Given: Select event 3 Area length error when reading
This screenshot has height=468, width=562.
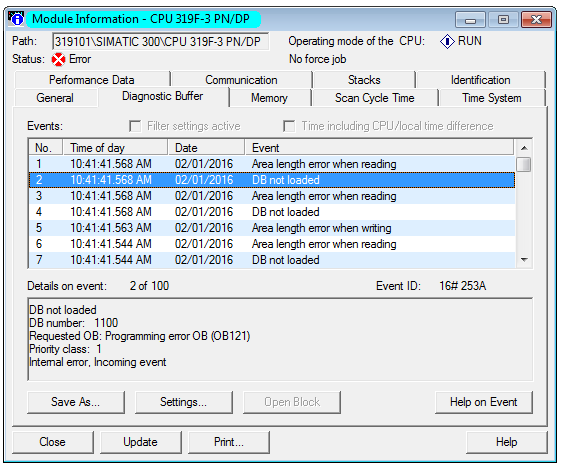Looking at the screenshot, I should coord(272,196).
